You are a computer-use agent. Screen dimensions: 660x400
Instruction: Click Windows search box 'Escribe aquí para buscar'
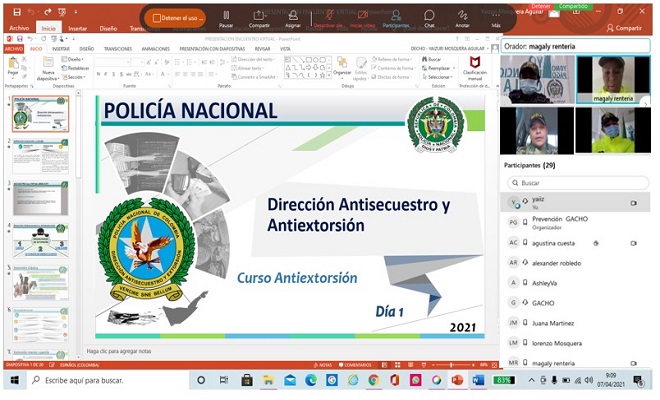click(109, 380)
